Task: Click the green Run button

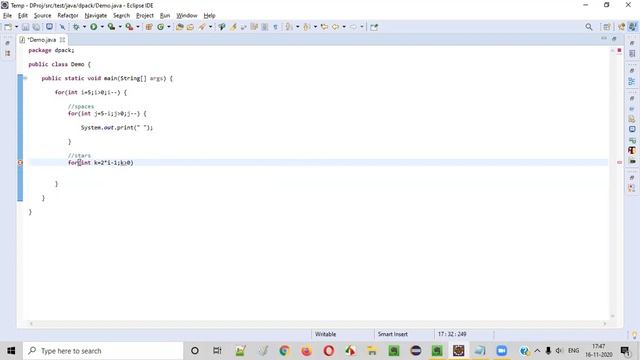Action: point(93,27)
